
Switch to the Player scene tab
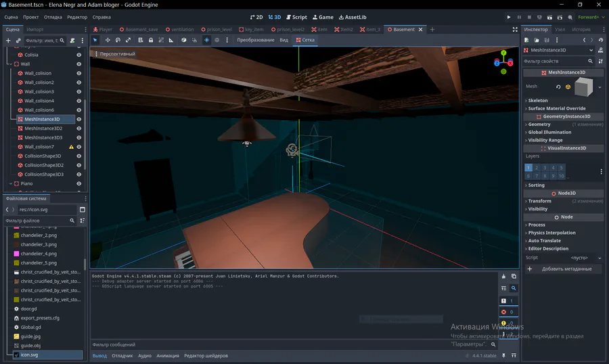coord(103,30)
